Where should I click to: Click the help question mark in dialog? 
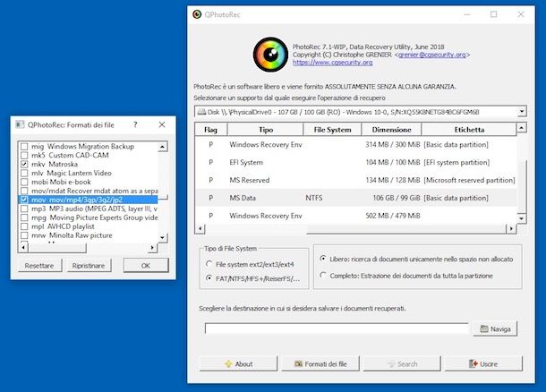coord(135,124)
